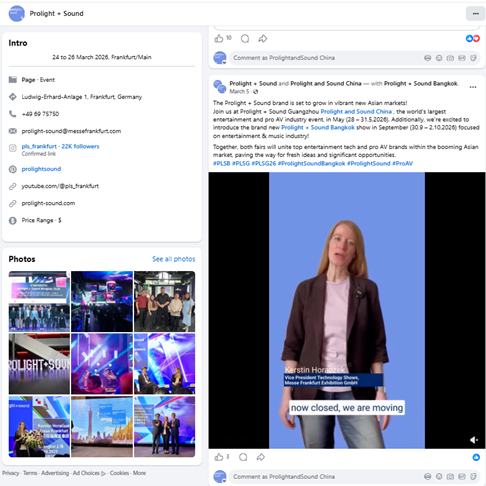The width and height of the screenshot is (486, 486).
Task: Click lower 'Comment as ProlightandSound China' field
Action: (355, 477)
